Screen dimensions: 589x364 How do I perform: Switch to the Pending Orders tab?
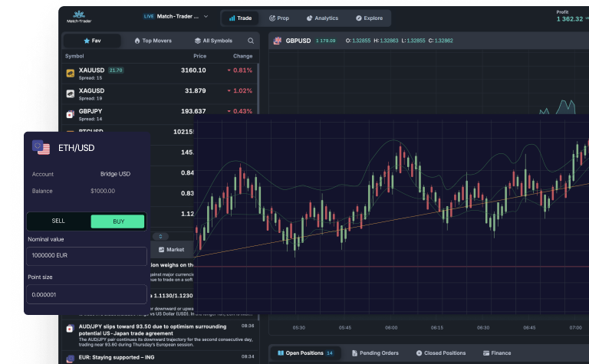(x=376, y=353)
